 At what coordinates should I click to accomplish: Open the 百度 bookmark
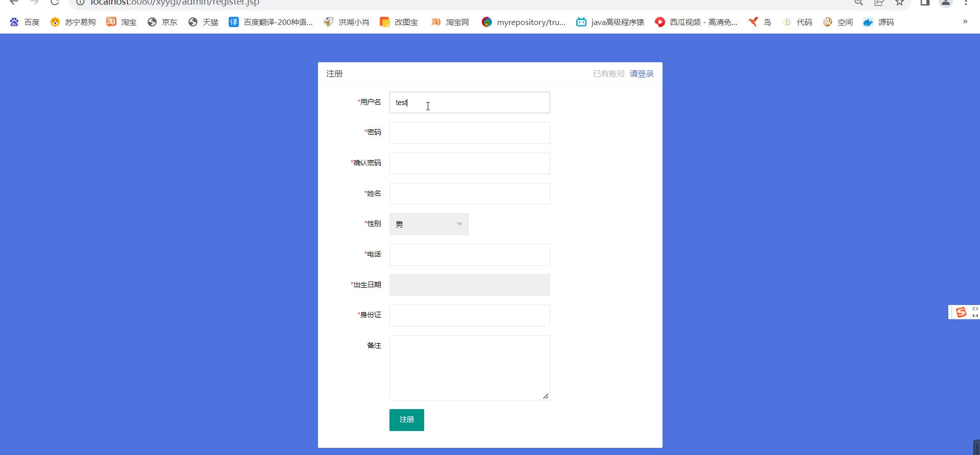[x=24, y=22]
